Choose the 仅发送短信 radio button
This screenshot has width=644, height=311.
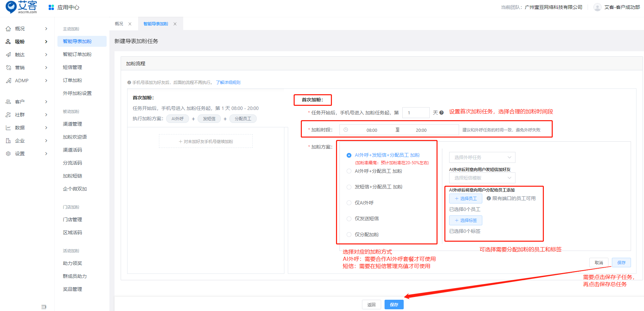[349, 219]
